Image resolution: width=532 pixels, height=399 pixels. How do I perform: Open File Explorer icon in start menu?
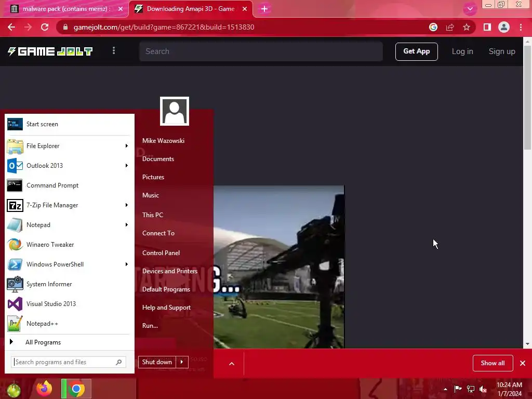15,146
